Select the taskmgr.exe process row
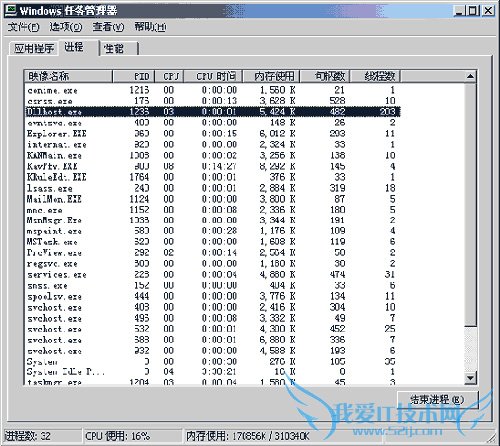The height and width of the screenshot is (446, 500). (213, 382)
